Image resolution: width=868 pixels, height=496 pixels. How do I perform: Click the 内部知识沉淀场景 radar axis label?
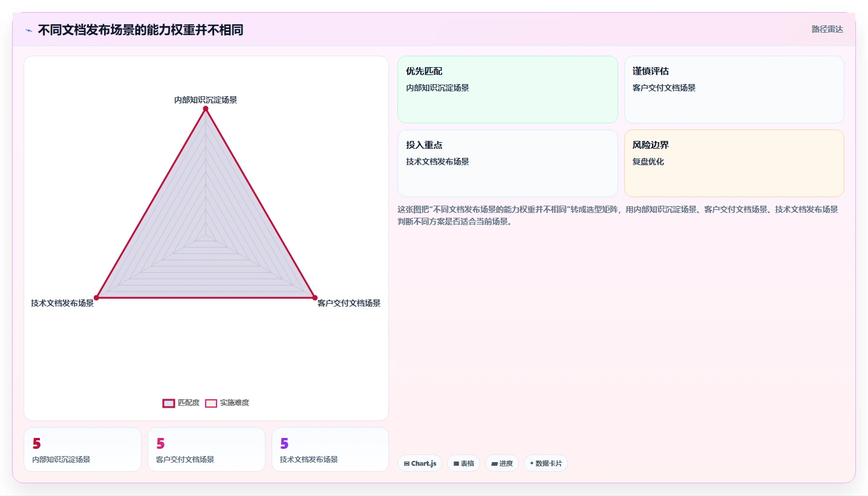pos(206,100)
